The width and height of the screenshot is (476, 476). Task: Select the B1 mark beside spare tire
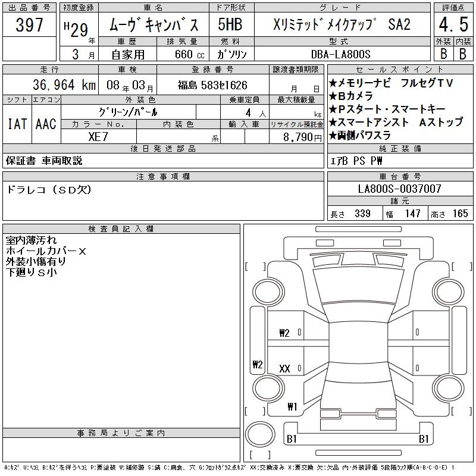tap(292, 439)
